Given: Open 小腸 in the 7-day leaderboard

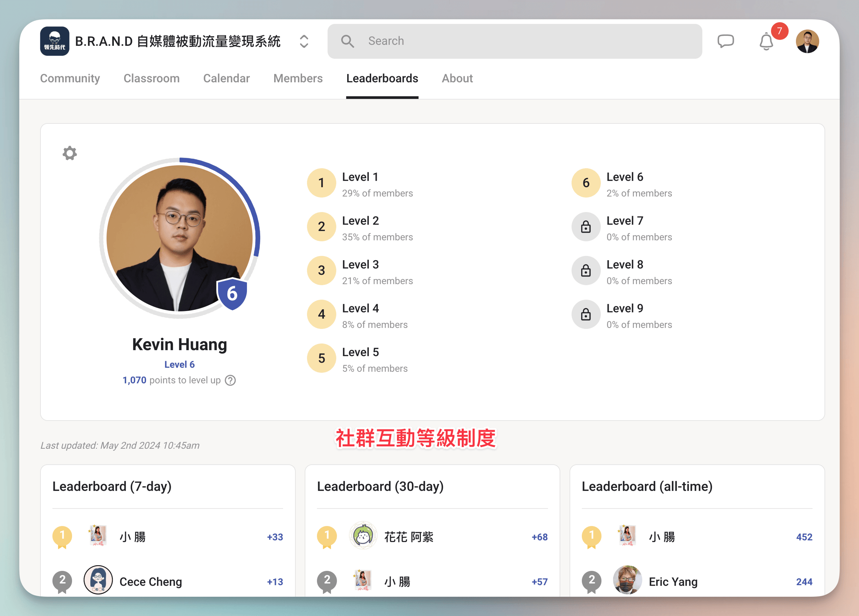Looking at the screenshot, I should point(132,537).
